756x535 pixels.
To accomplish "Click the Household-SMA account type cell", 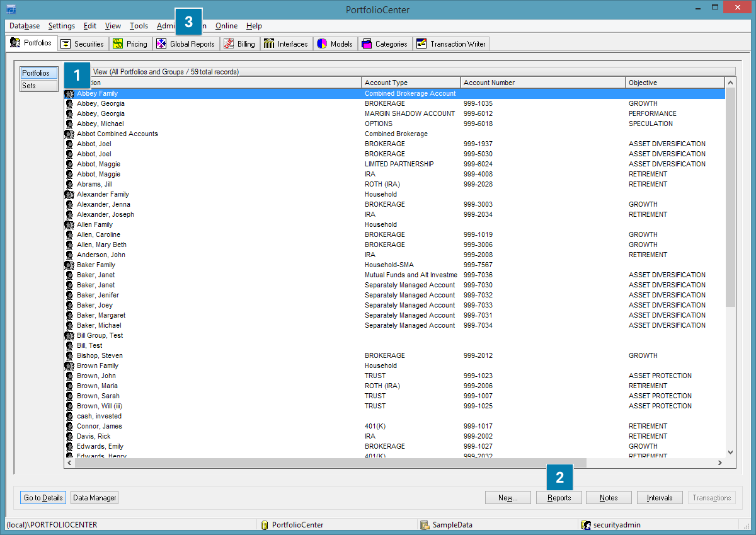I will tap(389, 265).
